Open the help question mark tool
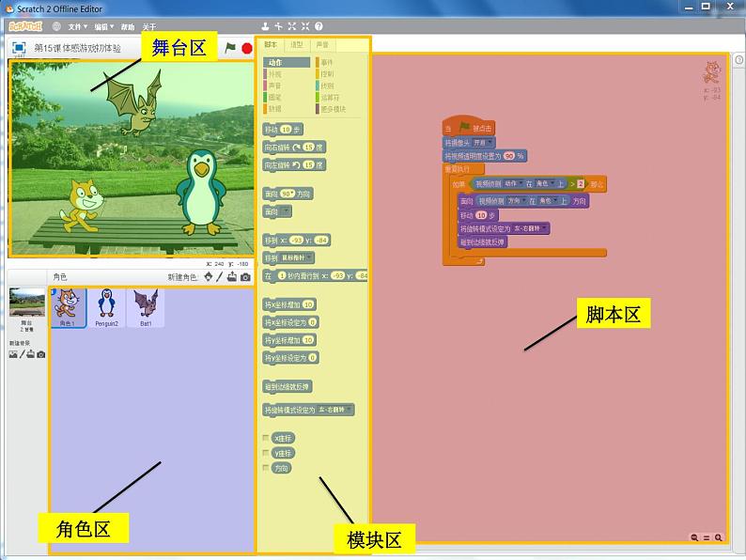This screenshot has height=560, width=746. pyautogui.click(x=319, y=26)
